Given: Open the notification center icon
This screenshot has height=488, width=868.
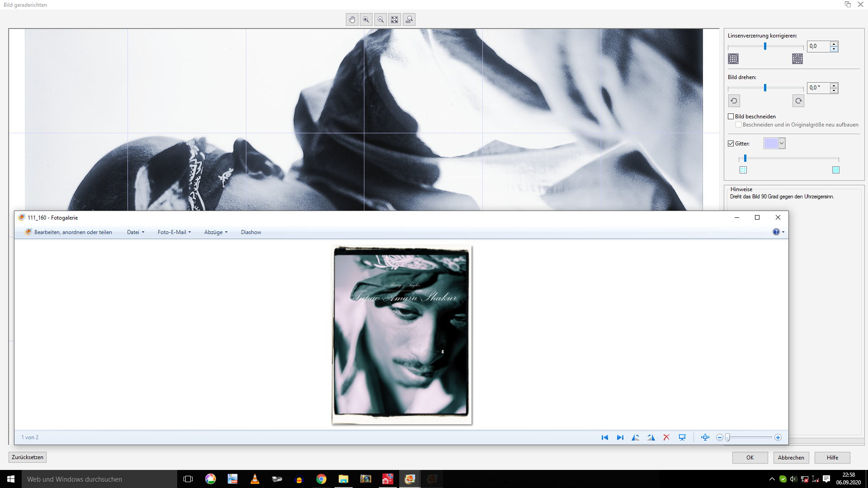Looking at the screenshot, I should (826, 479).
